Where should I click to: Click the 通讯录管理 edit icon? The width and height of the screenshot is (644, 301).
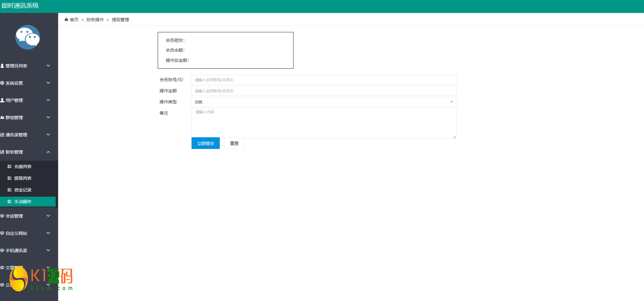coord(2,135)
